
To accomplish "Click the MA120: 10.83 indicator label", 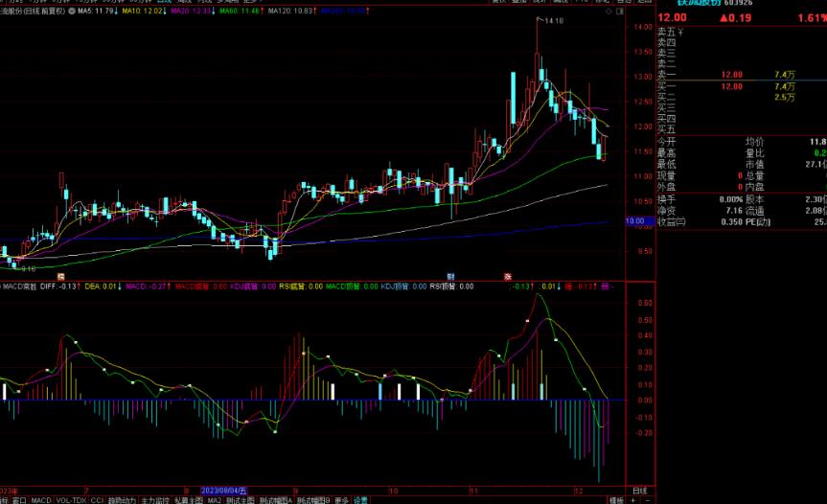I will [292, 11].
